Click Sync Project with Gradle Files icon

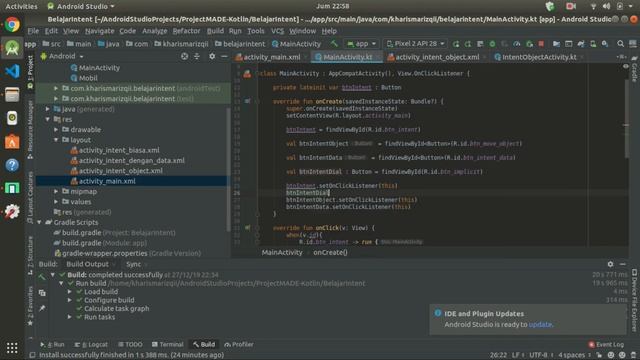(581, 44)
